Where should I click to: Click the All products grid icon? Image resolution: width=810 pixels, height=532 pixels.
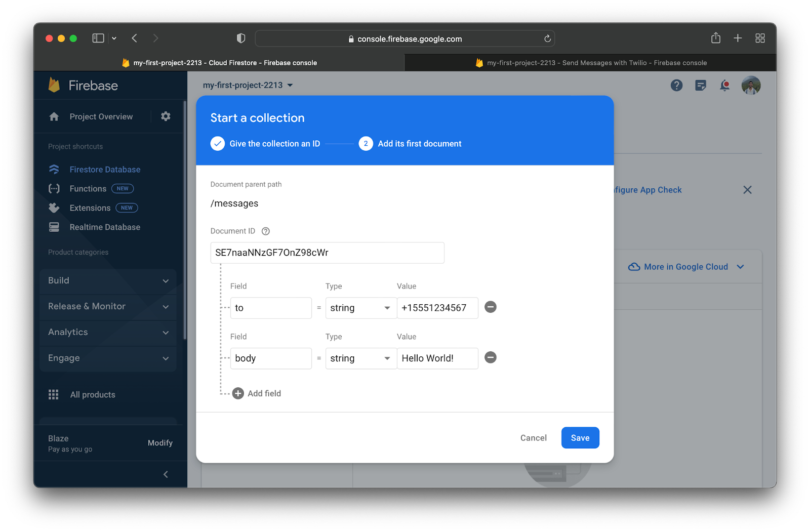point(54,394)
